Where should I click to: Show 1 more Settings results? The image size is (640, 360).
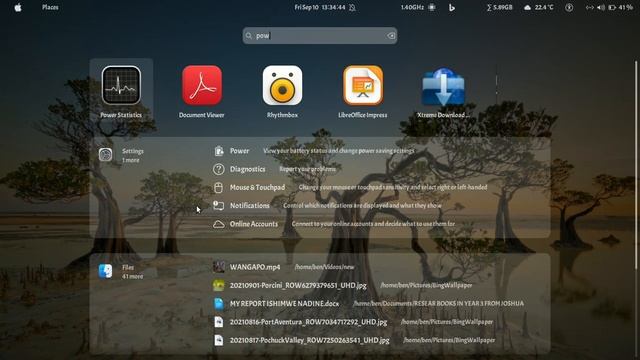pos(131,160)
